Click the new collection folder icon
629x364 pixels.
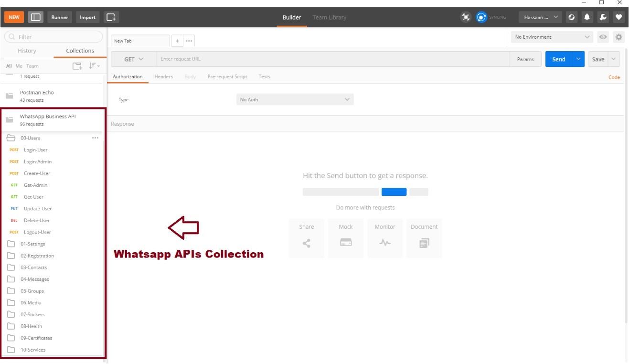(77, 66)
